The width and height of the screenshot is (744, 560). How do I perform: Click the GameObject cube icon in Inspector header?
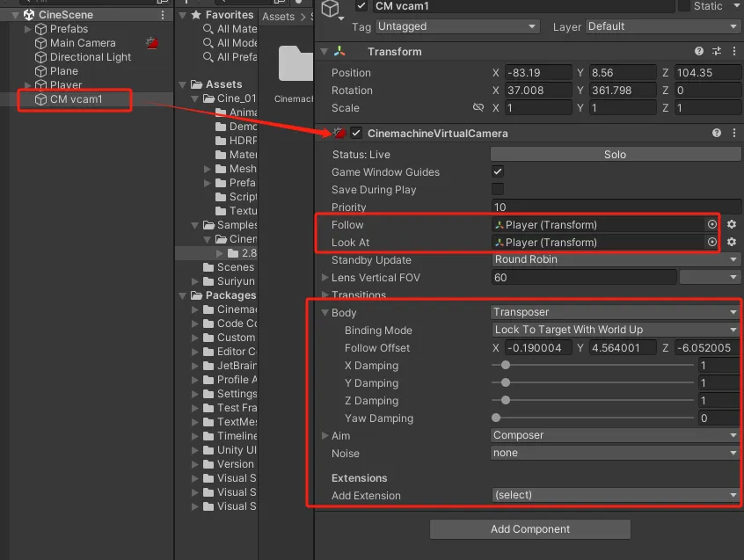(331, 9)
